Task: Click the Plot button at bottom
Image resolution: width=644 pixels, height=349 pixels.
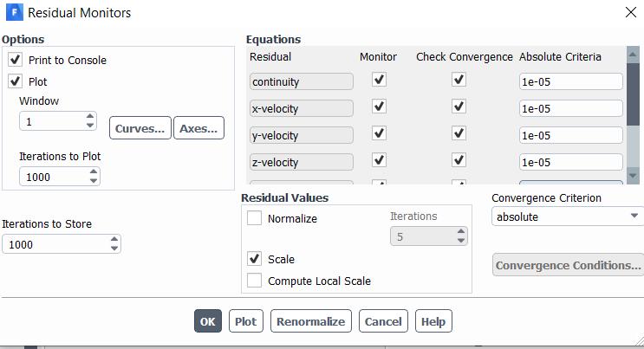Action: (x=245, y=321)
